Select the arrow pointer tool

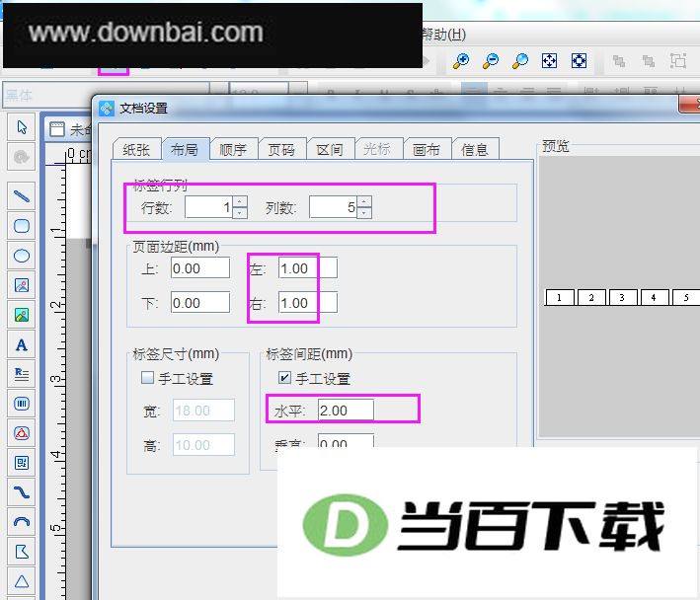point(22,127)
